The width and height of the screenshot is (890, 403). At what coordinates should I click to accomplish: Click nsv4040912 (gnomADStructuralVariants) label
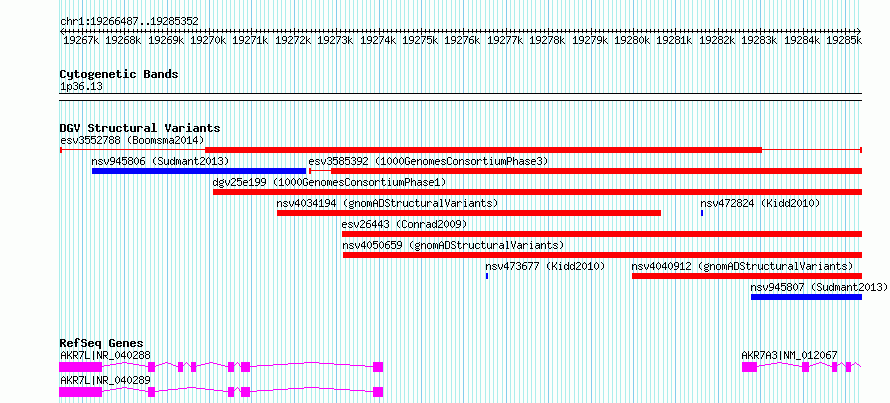click(742, 266)
